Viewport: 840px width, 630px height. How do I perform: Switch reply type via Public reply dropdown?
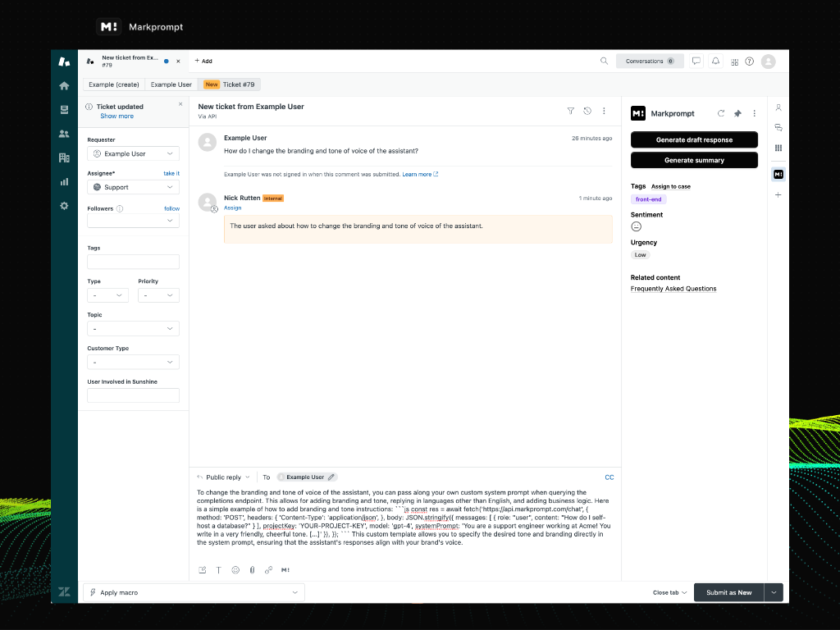(223, 477)
